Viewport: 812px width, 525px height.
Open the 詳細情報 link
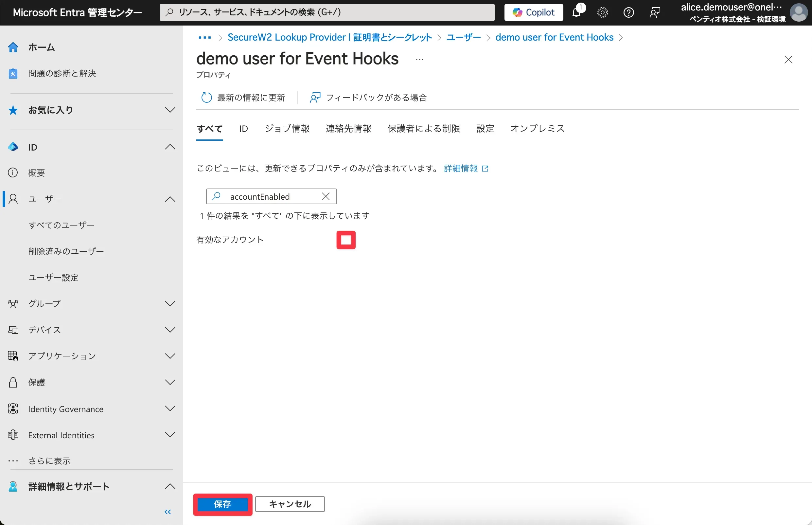[462, 168]
